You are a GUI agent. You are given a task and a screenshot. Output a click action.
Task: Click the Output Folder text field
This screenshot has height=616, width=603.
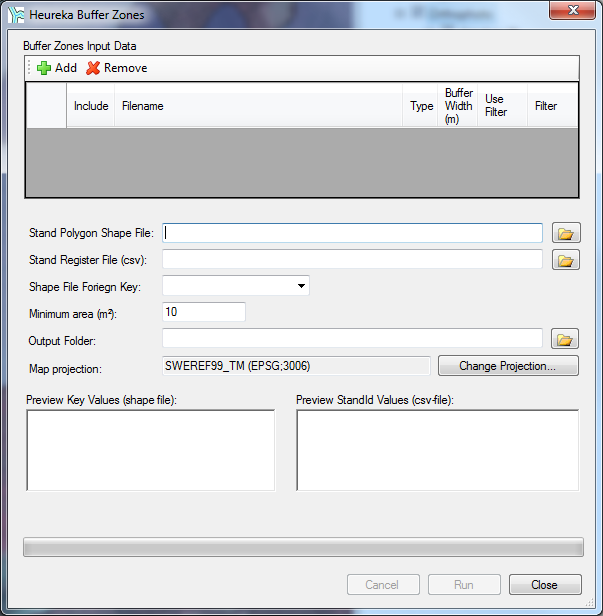click(352, 338)
